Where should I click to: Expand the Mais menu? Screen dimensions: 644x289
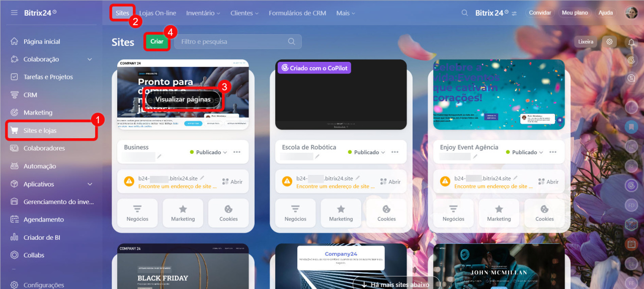pos(346,13)
